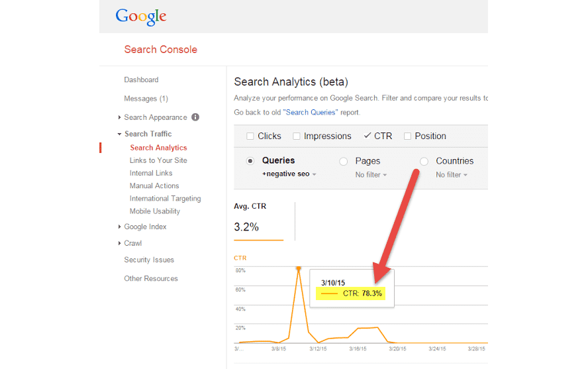Screen dimensions: 588x369
Task: Click the Search Appearance info icon
Action: coord(195,117)
